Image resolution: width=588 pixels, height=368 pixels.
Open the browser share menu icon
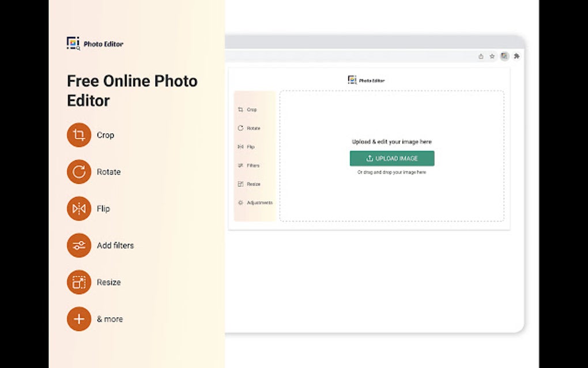pos(481,56)
